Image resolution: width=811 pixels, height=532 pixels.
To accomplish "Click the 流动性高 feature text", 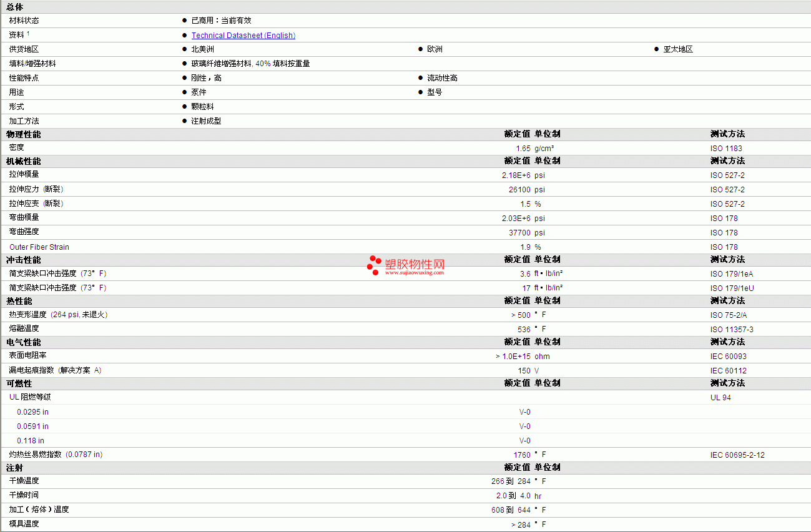I will coord(442,78).
